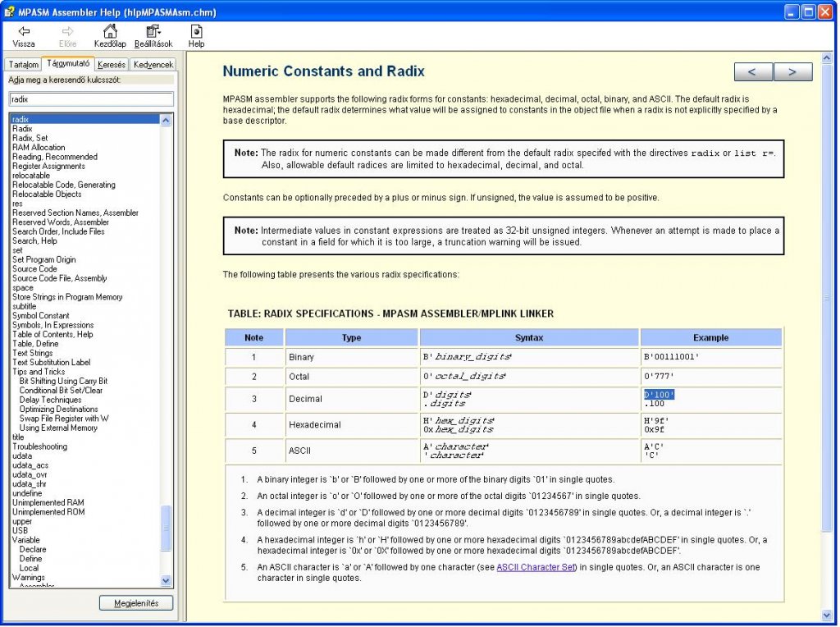Viewport: 840px width, 627px height.
Task: Select 'relocatable' index entry
Action: 31,176
